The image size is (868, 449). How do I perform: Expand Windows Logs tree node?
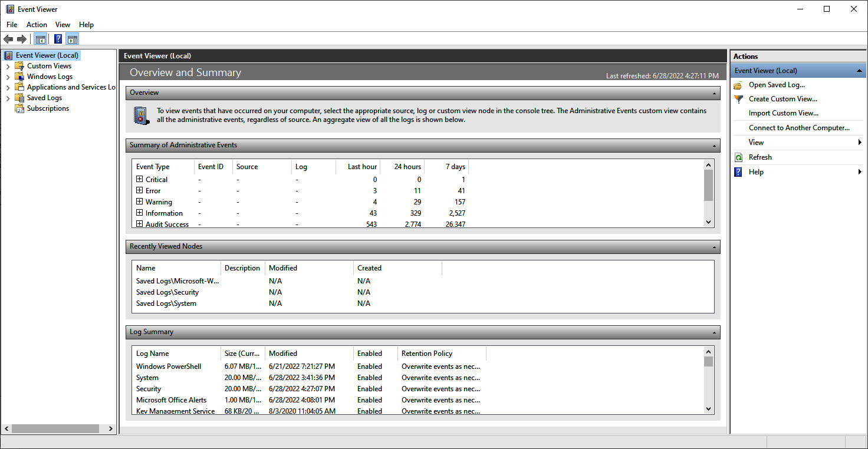(8, 77)
